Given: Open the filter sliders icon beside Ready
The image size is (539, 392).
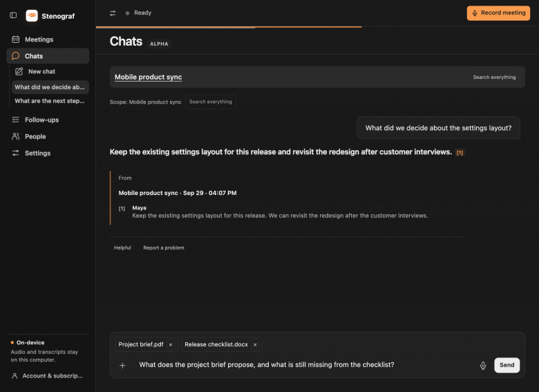Looking at the screenshot, I should coord(113,13).
